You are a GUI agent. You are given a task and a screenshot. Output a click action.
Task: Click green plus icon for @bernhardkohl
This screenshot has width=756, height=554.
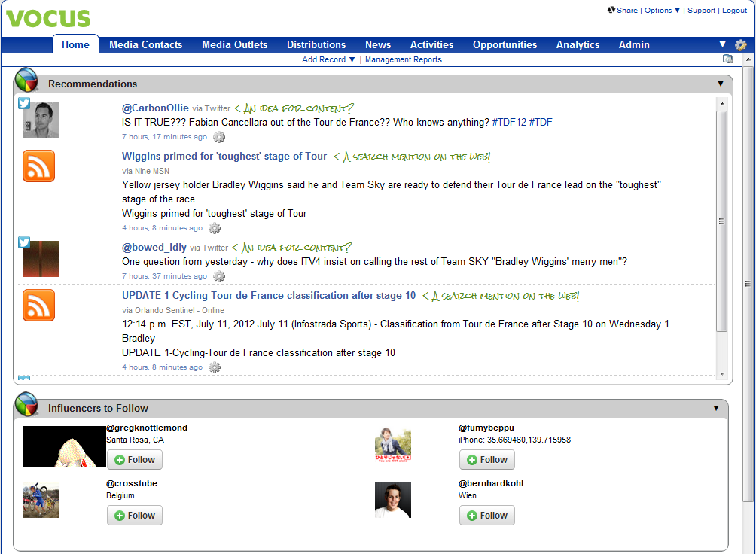pyautogui.click(x=472, y=516)
